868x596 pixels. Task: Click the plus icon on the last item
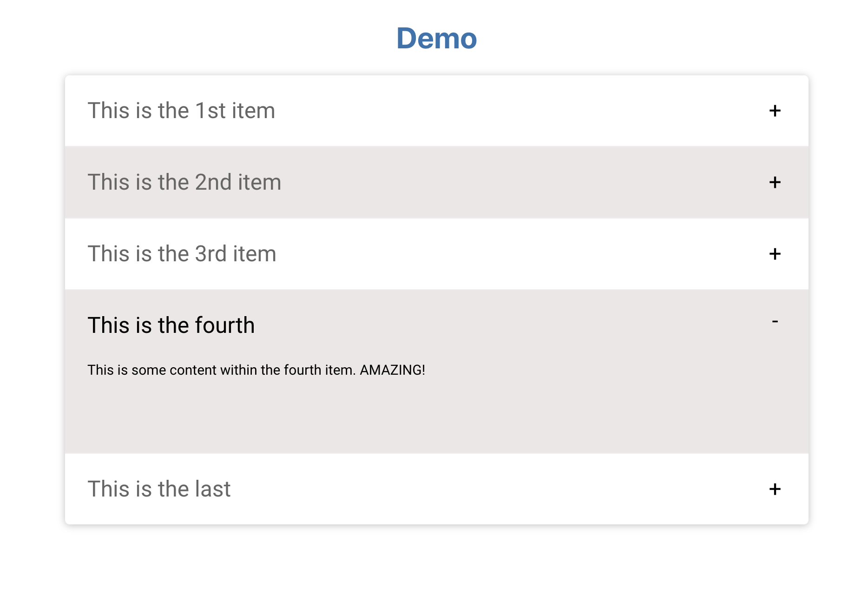[x=774, y=490]
